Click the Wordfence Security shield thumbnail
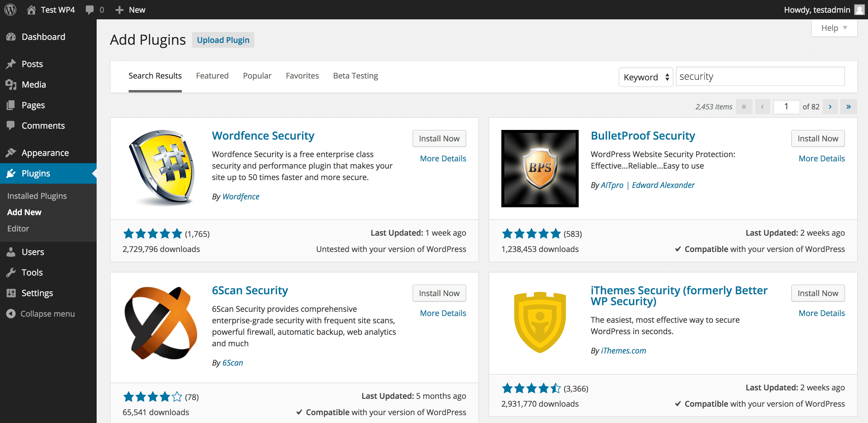Screen dimensions: 868x423 tap(161, 169)
